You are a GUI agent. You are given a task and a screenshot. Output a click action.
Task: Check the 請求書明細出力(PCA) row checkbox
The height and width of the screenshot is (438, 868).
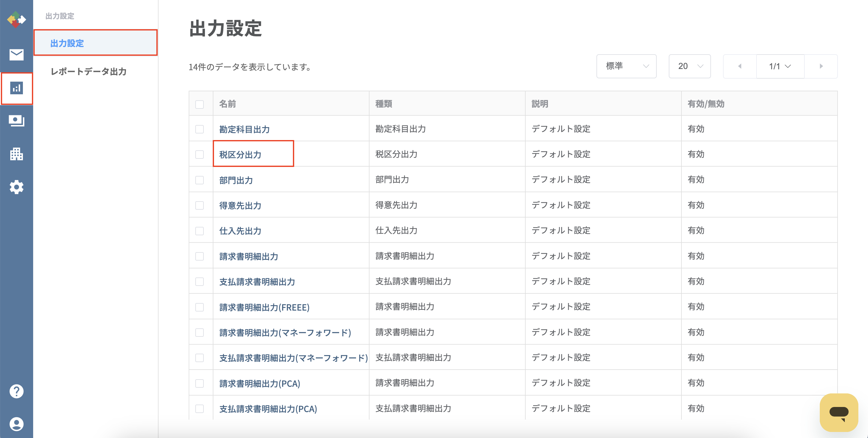point(200,383)
